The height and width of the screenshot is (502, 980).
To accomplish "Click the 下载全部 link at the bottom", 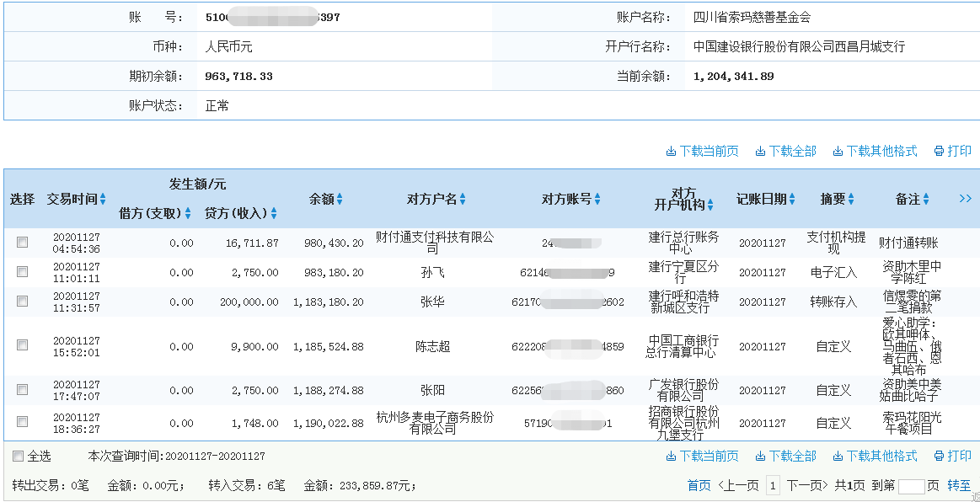I will [790, 455].
